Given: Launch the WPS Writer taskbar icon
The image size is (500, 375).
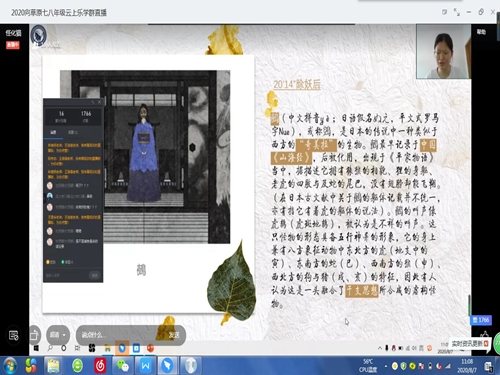Looking at the screenshot, I should click(145, 366).
